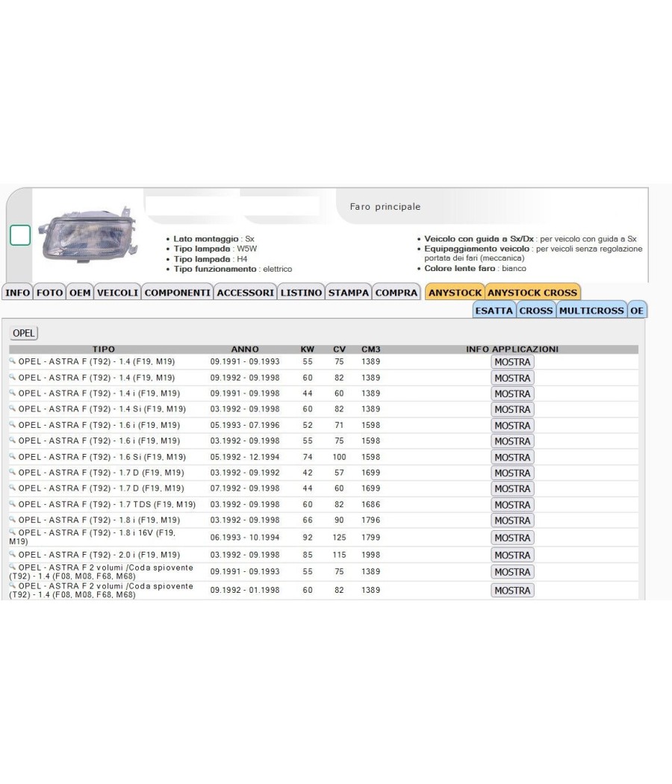Click magnifier icon for Astra 2.0 i row
This screenshot has width=672, height=784.
[x=13, y=554]
